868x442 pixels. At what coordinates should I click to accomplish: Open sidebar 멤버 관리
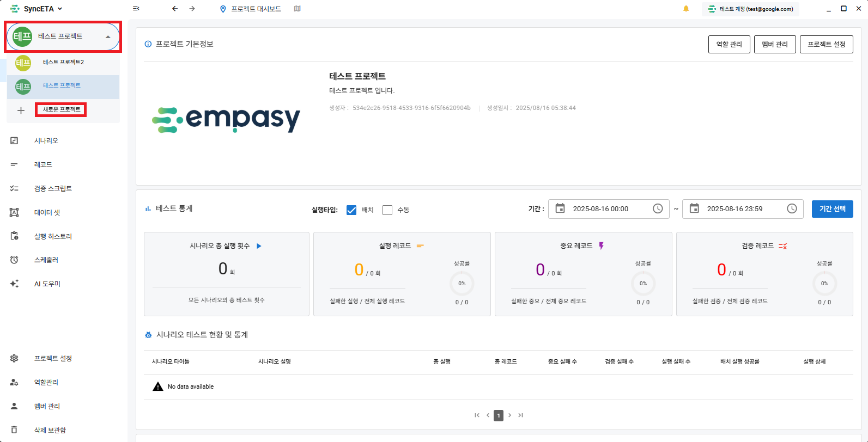click(x=47, y=406)
